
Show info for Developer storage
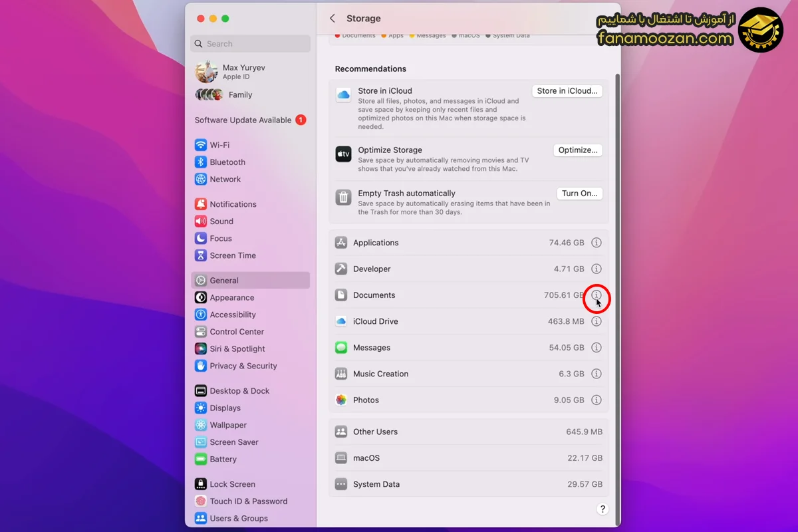point(597,269)
